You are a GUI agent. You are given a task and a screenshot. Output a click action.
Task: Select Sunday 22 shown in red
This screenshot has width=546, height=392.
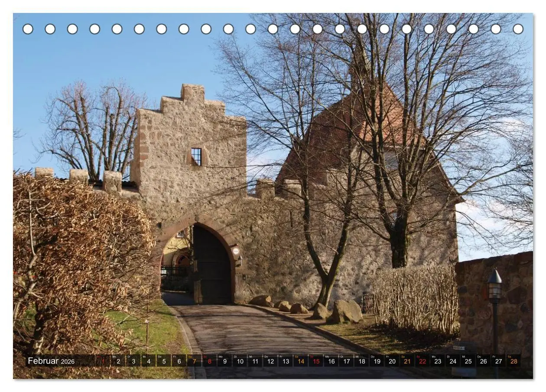click(x=422, y=361)
